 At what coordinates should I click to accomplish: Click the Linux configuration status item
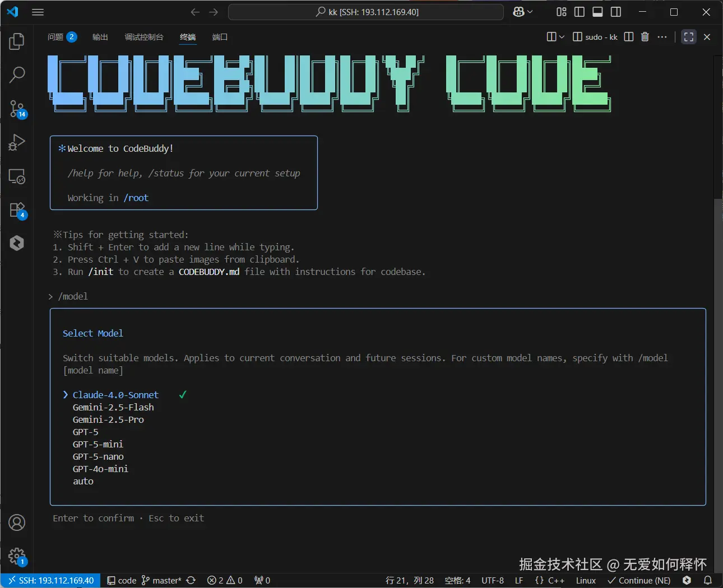pos(586,580)
